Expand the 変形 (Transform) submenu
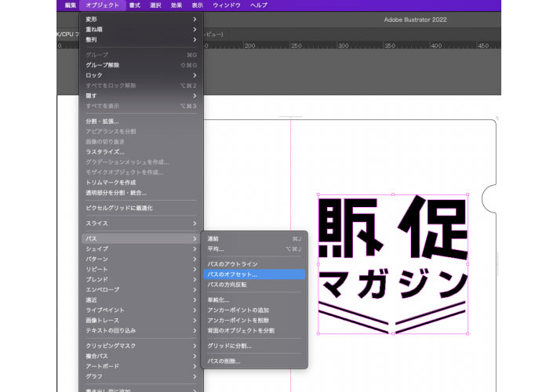Screen dimensions: 557x392 (x=93, y=19)
